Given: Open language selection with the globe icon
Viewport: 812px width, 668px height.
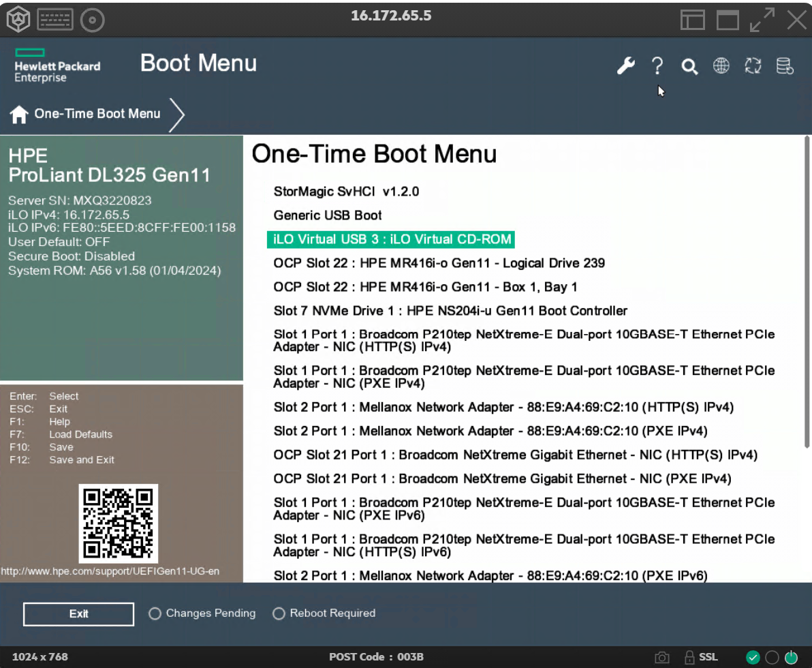Looking at the screenshot, I should [x=721, y=66].
